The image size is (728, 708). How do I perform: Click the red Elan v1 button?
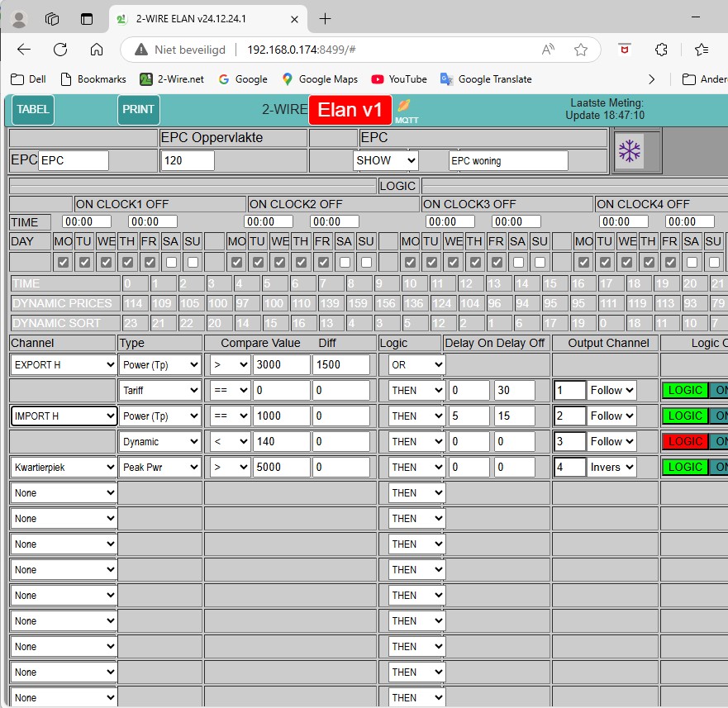(350, 110)
